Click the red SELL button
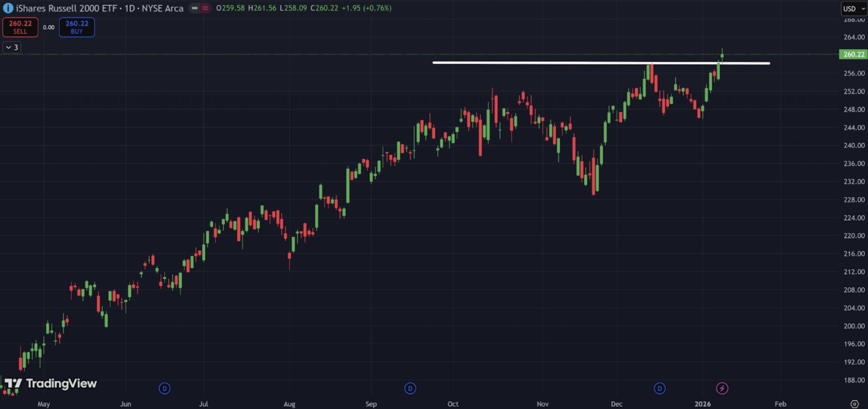The height and width of the screenshot is (409, 868). pyautogui.click(x=20, y=27)
